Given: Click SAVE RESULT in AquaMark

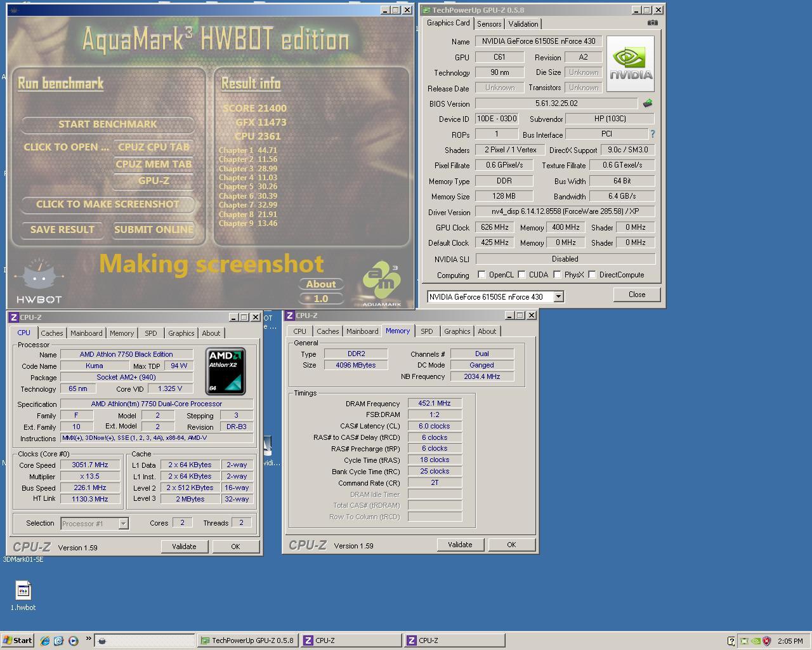Looking at the screenshot, I should point(62,230).
